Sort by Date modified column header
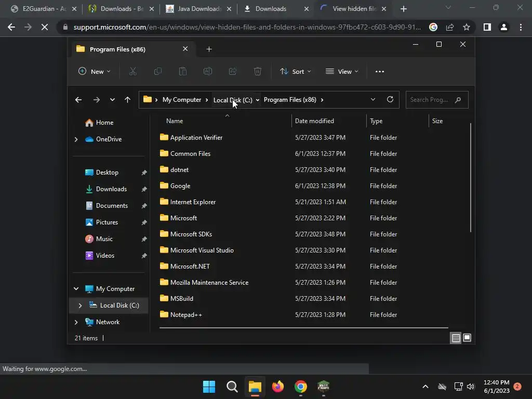Image resolution: width=532 pixels, height=399 pixels. (329, 121)
